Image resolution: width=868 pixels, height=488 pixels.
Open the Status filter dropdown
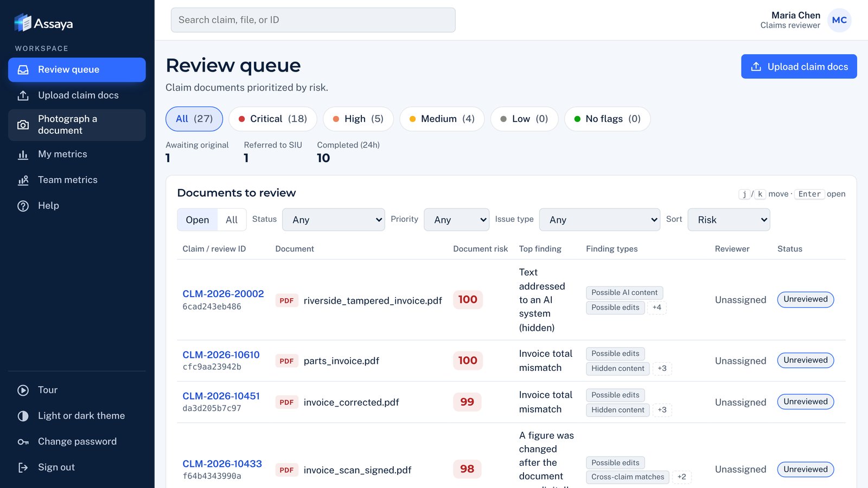334,220
